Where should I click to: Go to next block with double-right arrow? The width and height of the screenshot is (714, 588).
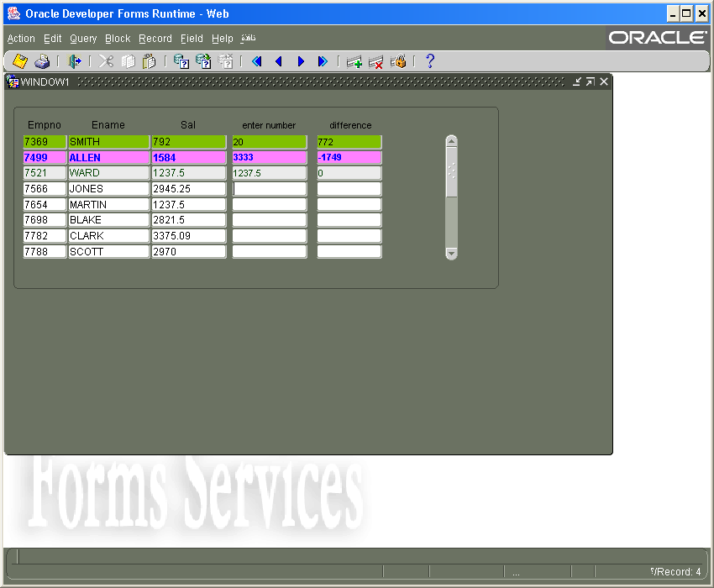(x=323, y=61)
